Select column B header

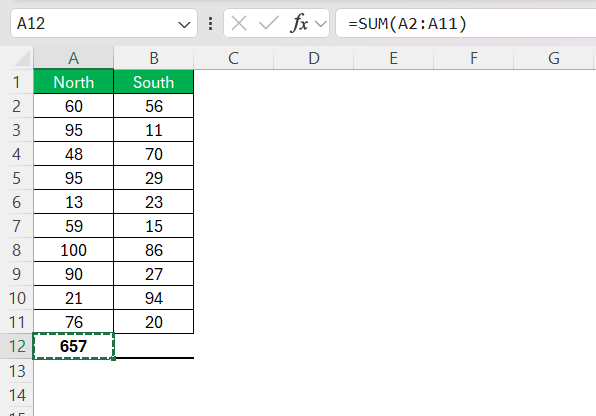click(154, 58)
